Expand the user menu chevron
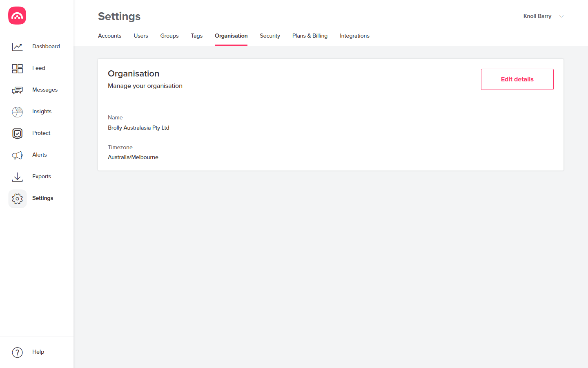Viewport: 588px width, 368px height. click(561, 16)
